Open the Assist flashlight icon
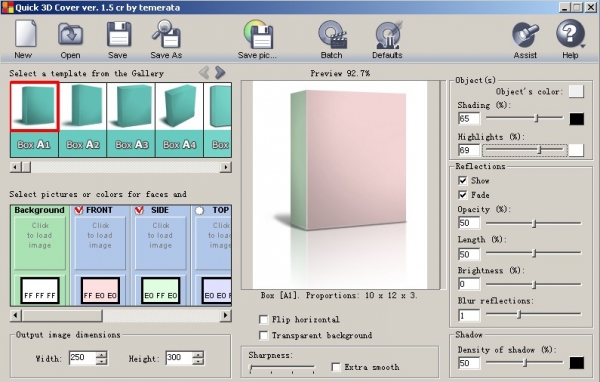The width and height of the screenshot is (600, 382). coord(525,34)
